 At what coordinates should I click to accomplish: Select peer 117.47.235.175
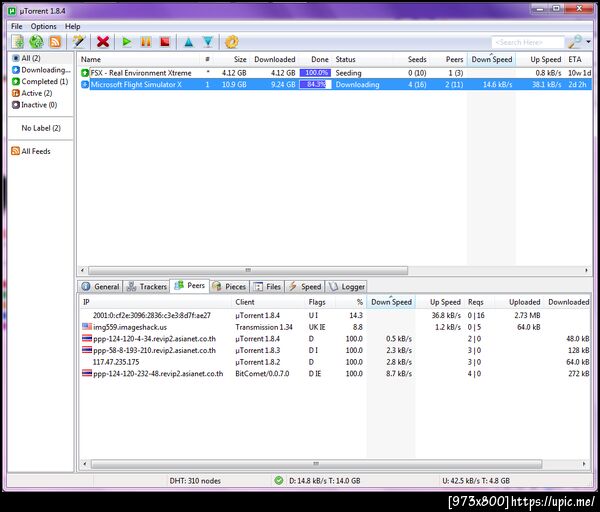[335, 362]
